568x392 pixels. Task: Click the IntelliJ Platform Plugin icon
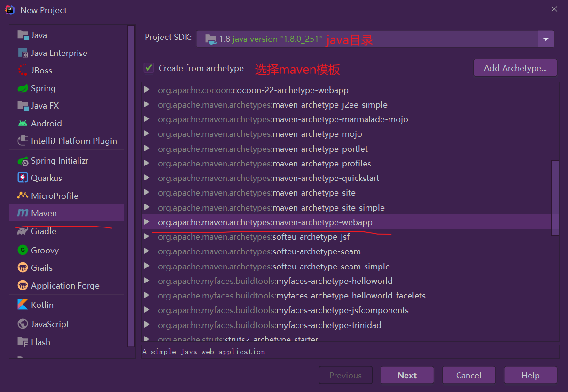(x=23, y=141)
